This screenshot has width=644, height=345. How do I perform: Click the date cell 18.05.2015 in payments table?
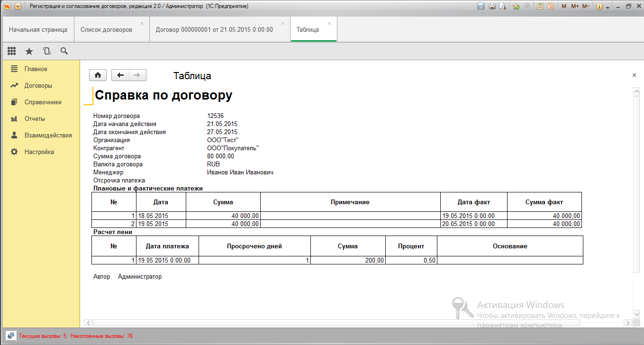pyautogui.click(x=161, y=216)
